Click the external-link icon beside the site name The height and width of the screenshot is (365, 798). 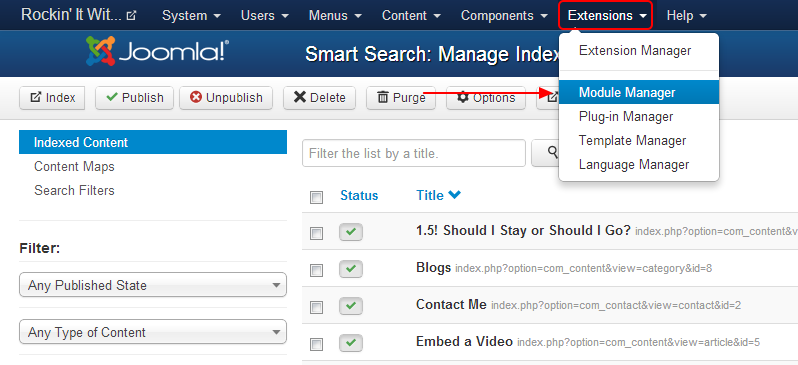pos(131,16)
